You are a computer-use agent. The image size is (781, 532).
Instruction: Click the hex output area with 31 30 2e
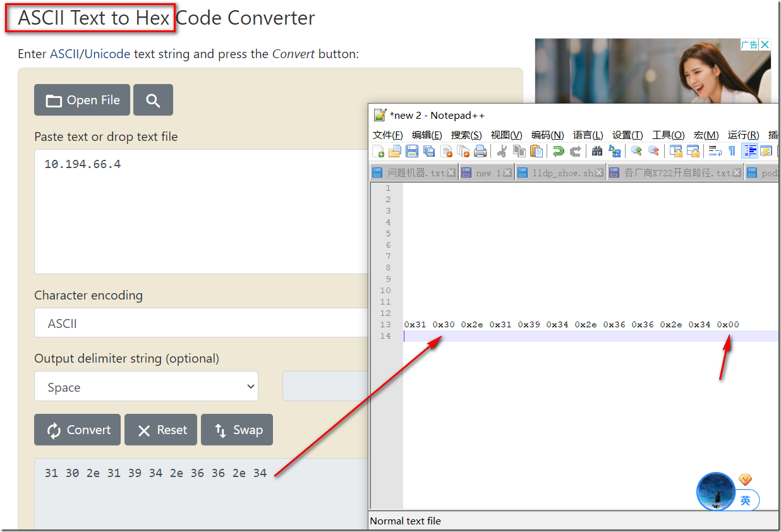pyautogui.click(x=201, y=493)
